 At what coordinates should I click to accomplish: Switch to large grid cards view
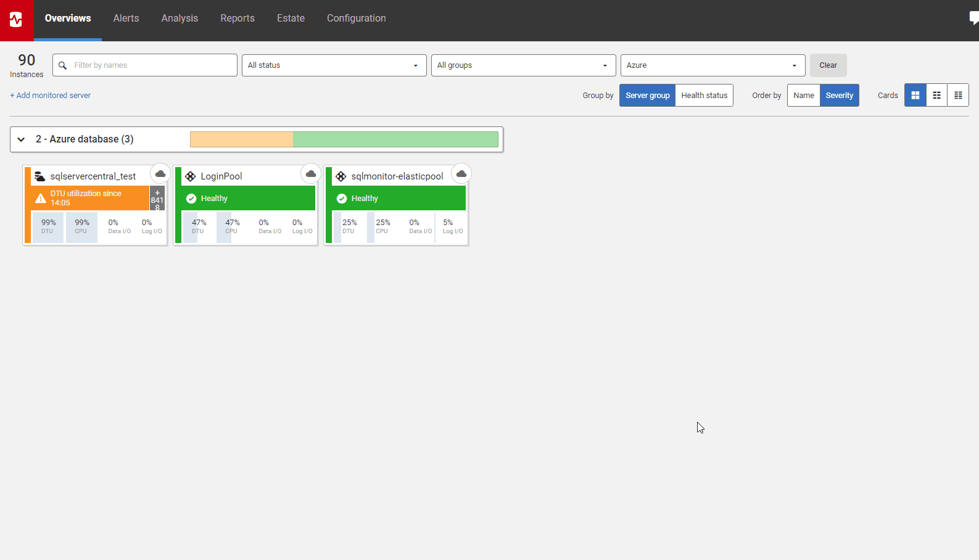tap(915, 96)
